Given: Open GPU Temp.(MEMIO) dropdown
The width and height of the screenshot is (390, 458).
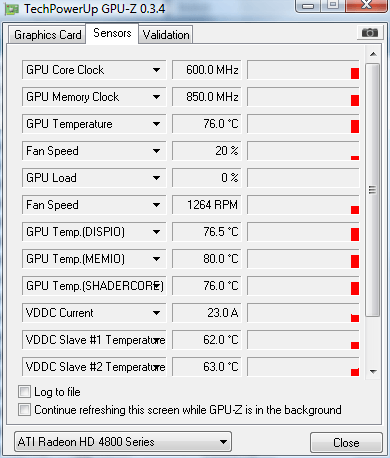Looking at the screenshot, I should coord(156,259).
